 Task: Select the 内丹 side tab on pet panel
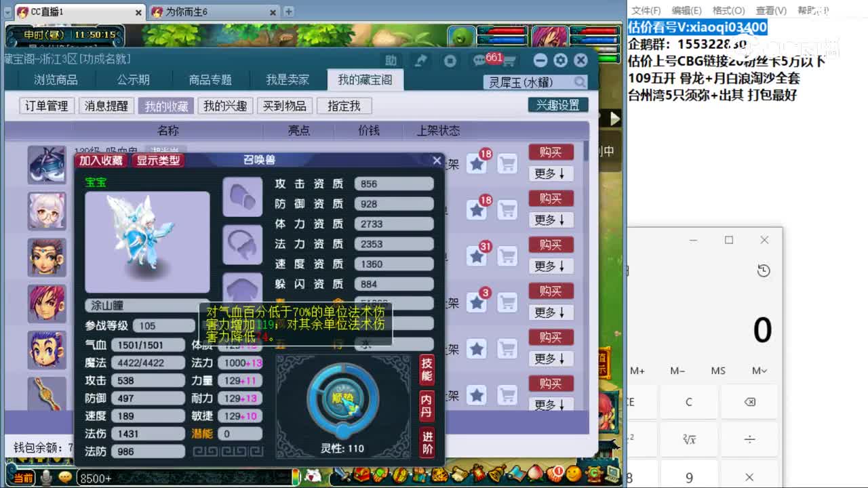[427, 406]
